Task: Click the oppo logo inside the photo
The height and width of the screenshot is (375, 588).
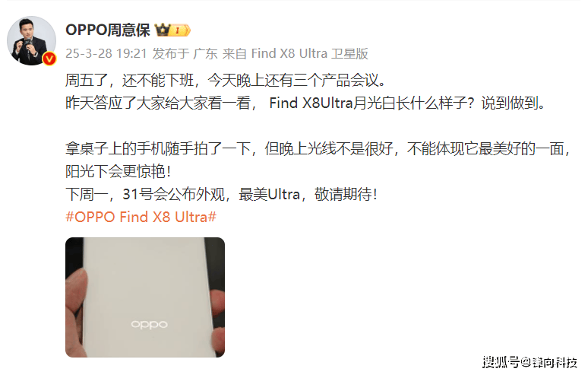Action: [x=149, y=325]
